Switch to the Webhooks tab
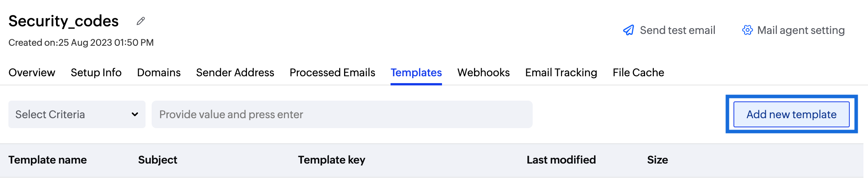This screenshot has height=183, width=868. click(484, 72)
